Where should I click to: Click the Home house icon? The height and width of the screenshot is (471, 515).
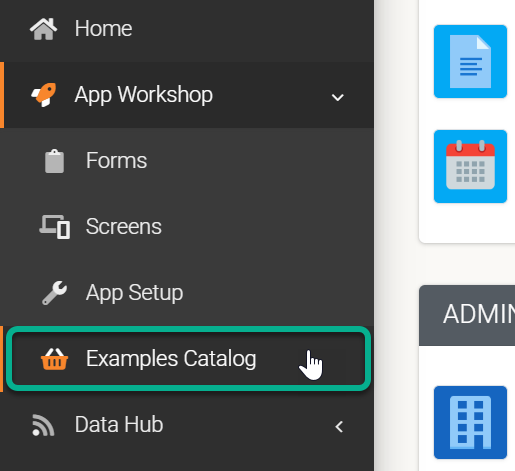43,29
